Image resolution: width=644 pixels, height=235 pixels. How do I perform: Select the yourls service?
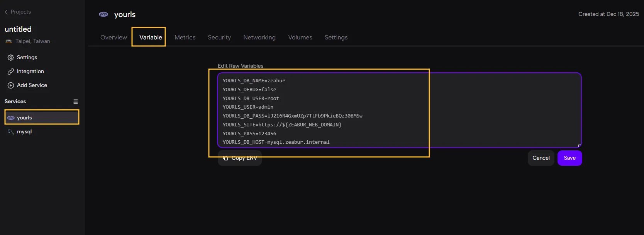click(42, 117)
